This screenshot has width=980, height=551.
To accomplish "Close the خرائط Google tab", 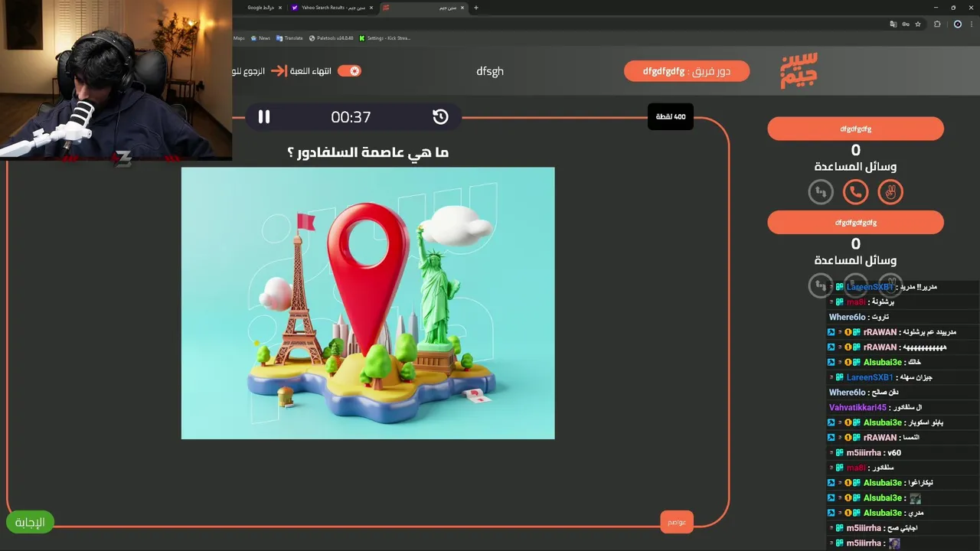I will click(x=280, y=8).
